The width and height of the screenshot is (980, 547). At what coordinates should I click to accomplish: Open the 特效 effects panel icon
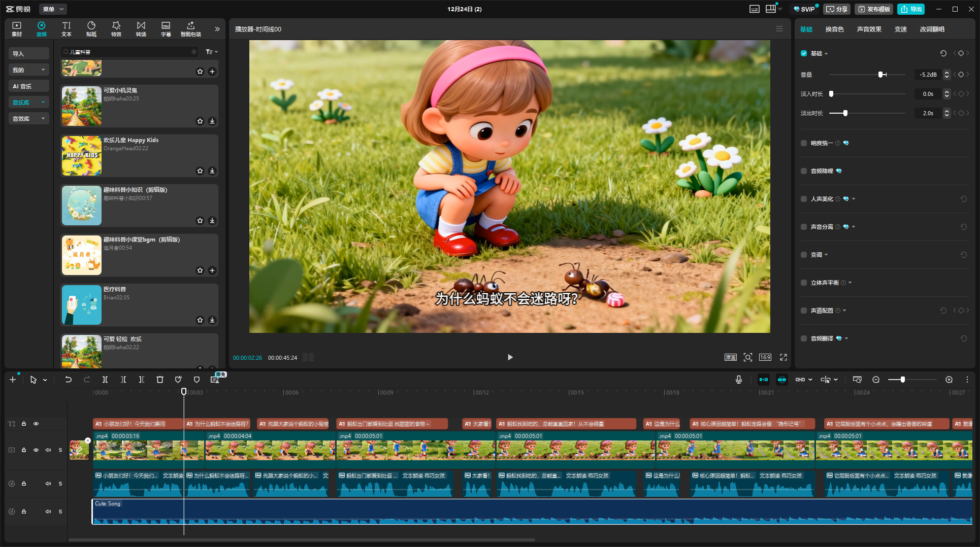tap(116, 29)
